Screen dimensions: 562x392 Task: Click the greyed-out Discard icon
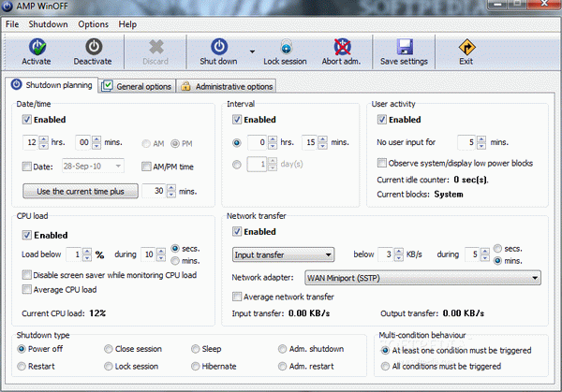point(155,47)
